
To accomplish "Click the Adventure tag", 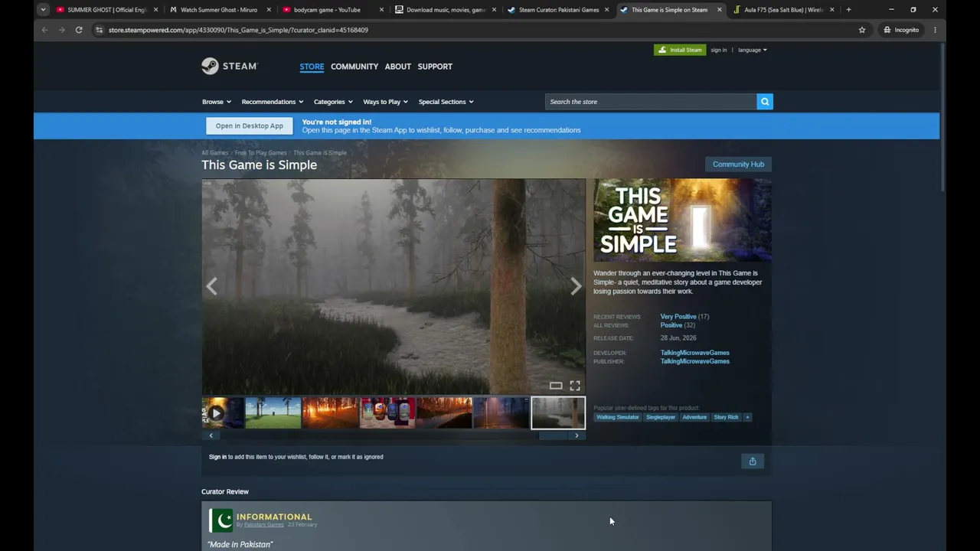I will pyautogui.click(x=694, y=417).
